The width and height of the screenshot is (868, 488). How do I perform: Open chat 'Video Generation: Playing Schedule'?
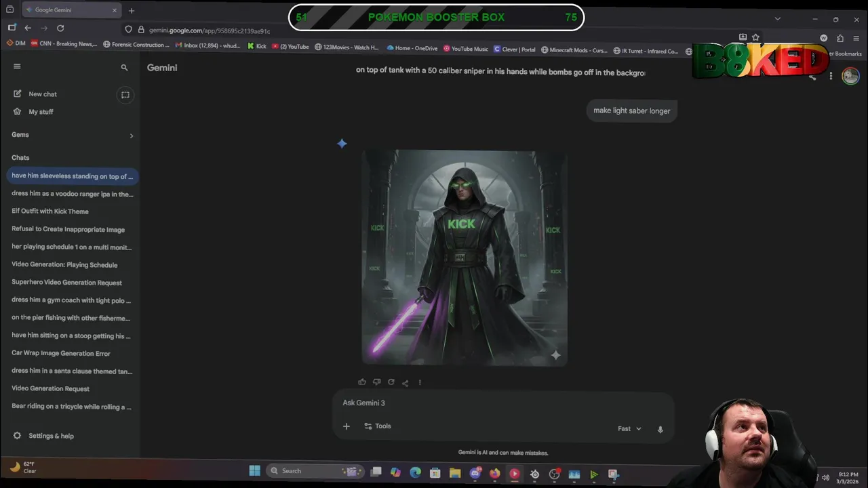[x=73, y=265]
